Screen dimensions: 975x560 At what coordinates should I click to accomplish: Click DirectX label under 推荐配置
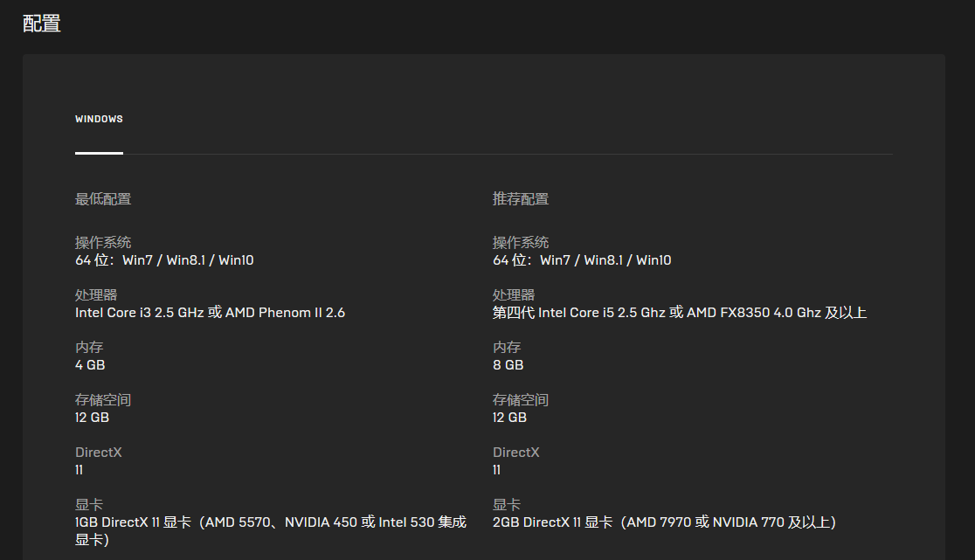(516, 453)
